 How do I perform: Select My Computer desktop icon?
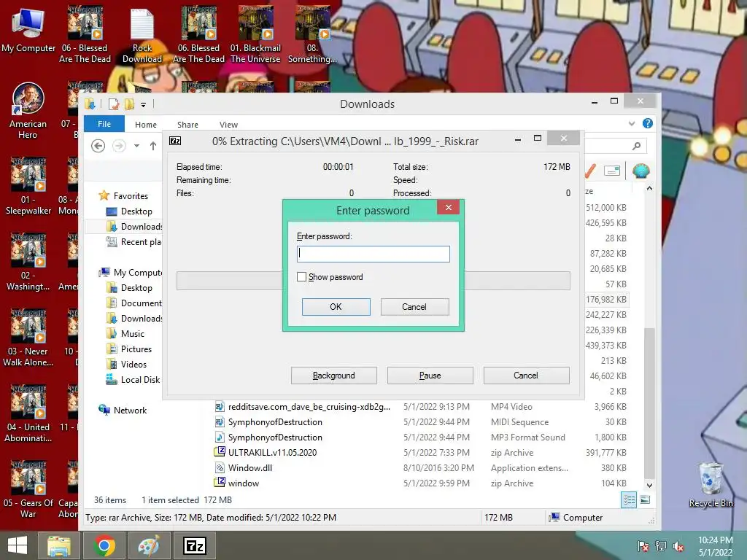28,31
